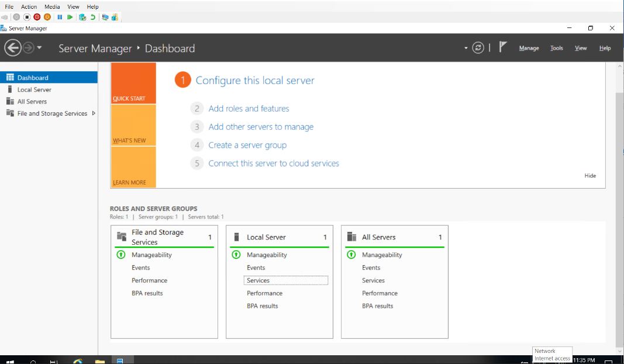Click the toolbar icon right of Enhanced Session
Screen dimensions: 624x364
tap(115, 17)
